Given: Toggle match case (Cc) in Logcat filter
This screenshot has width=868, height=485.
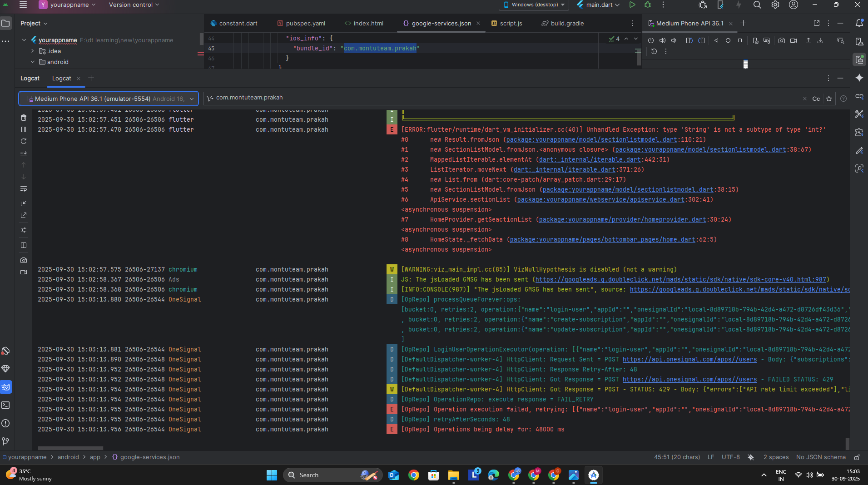Looking at the screenshot, I should point(816,99).
